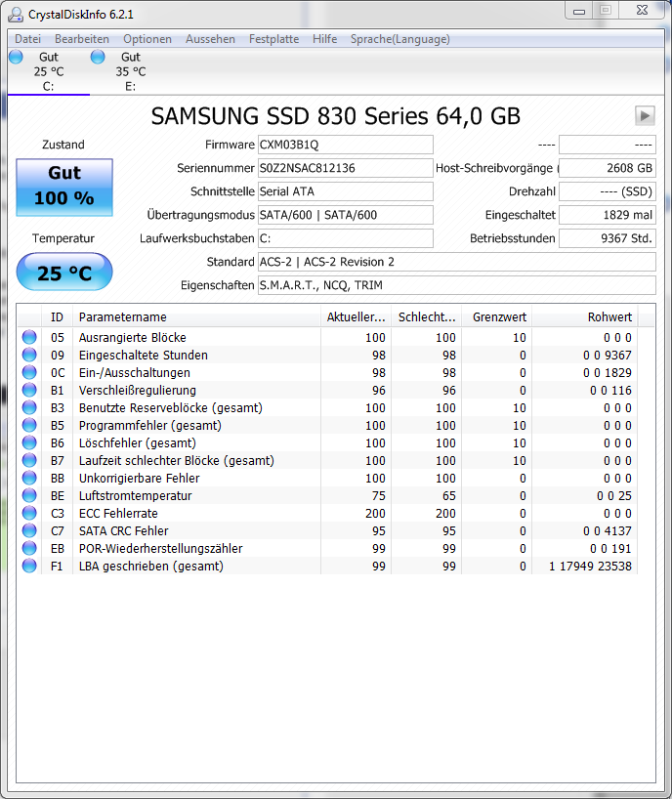The height and width of the screenshot is (799, 672).
Task: Click status icon of Verschleißregulierung row
Action: coord(29,390)
